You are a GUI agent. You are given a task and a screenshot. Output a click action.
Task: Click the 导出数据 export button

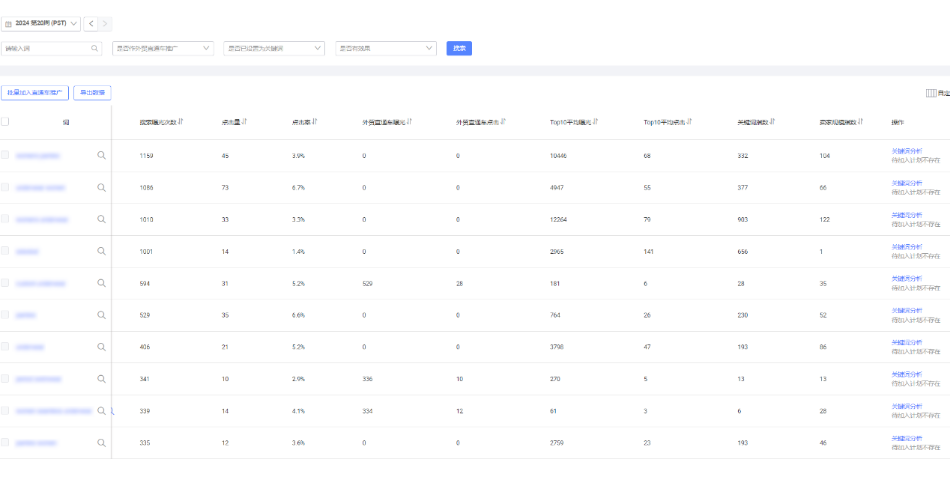coord(92,93)
